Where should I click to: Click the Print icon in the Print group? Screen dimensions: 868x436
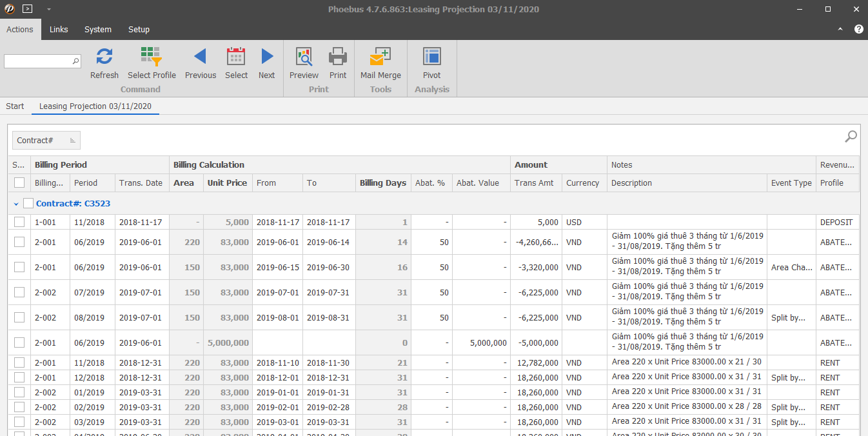[338, 57]
